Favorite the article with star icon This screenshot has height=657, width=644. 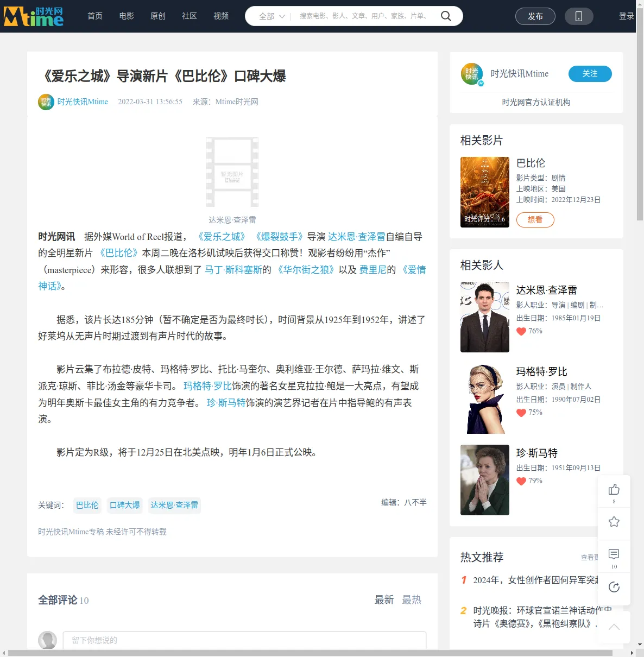tap(614, 522)
